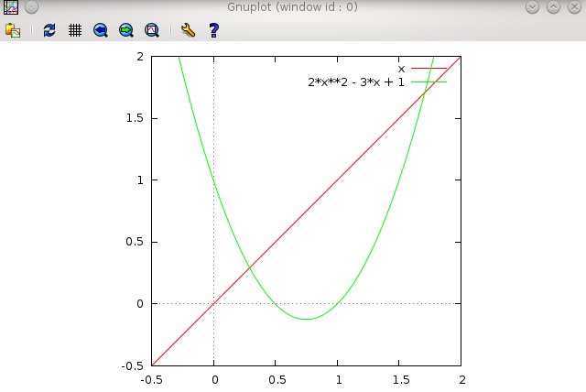Click the plot origin where dotted axes cross
The image size is (586, 392).
pos(214,303)
